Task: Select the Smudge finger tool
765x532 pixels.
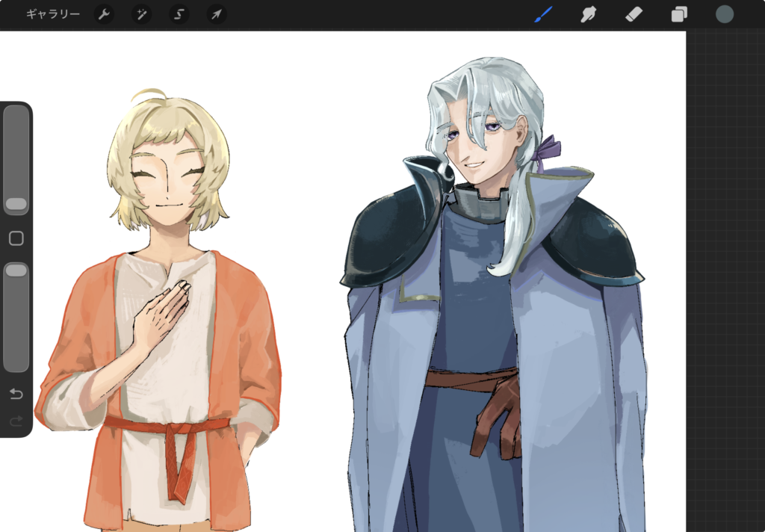Action: click(x=589, y=14)
